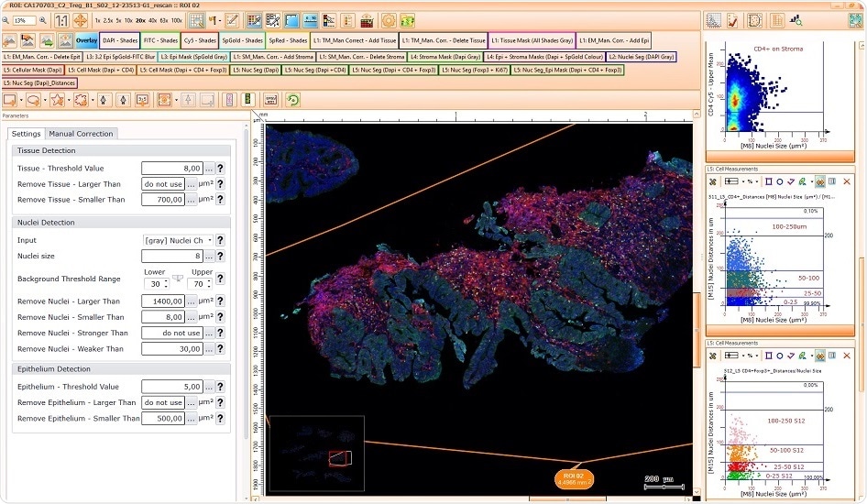Image resolution: width=867 pixels, height=504 pixels.
Task: Select the 20x magnification level
Action: click(142, 20)
